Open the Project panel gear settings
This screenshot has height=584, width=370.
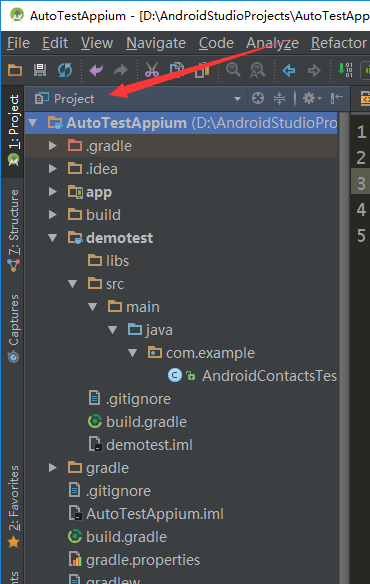point(312,98)
